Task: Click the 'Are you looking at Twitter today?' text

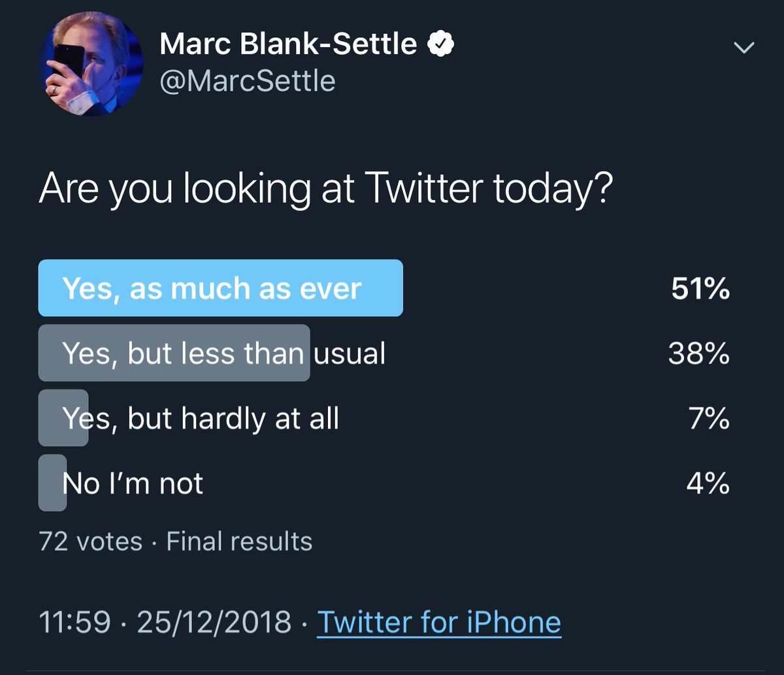Action: [326, 188]
